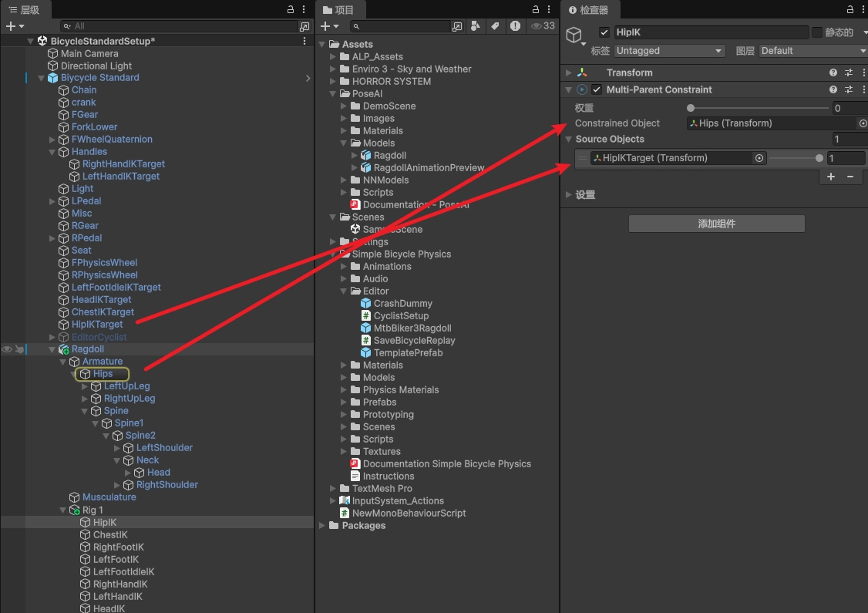Click the Project search by log type icon
Image resolution: width=868 pixels, height=613 pixels.
tap(515, 26)
